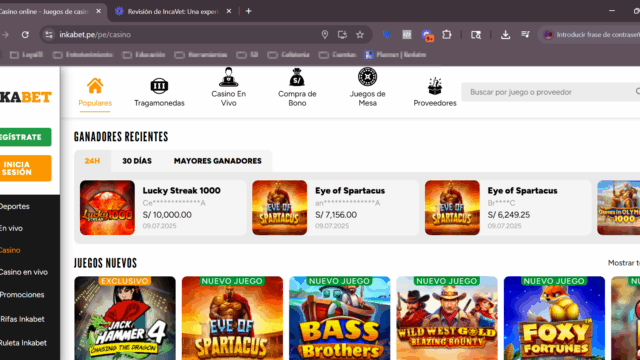Launch Wild West Gold Blazing Bounty game
Screen dimensions: 640x360
(x=447, y=318)
